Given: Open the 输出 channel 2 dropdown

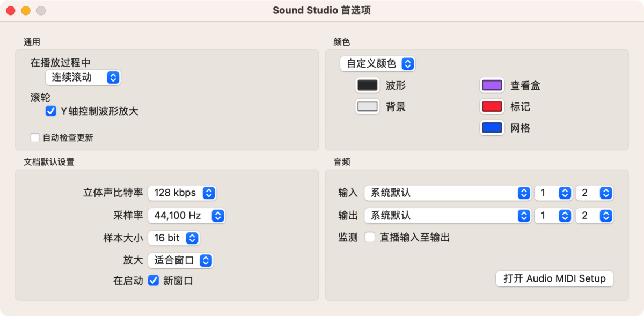Looking at the screenshot, I should point(594,216).
